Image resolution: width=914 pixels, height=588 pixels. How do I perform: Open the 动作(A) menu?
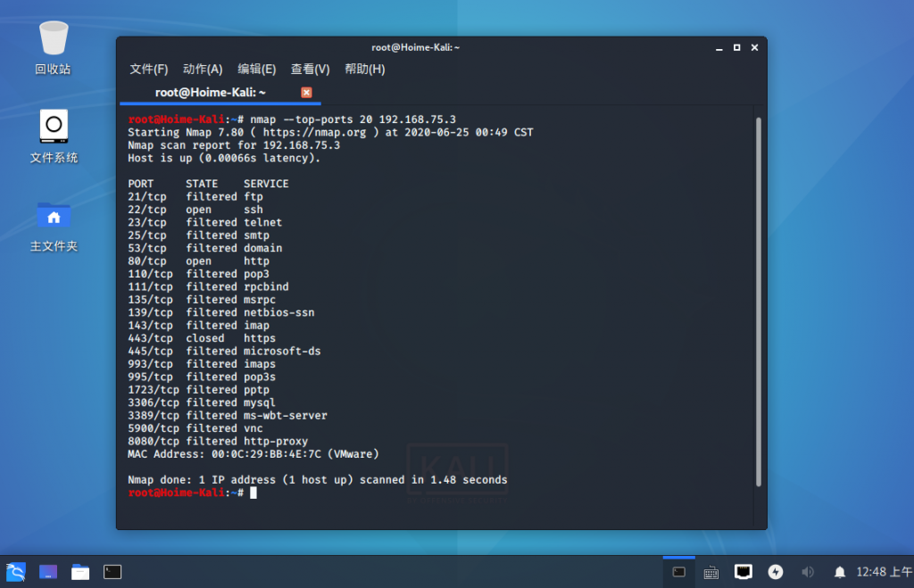pos(203,70)
